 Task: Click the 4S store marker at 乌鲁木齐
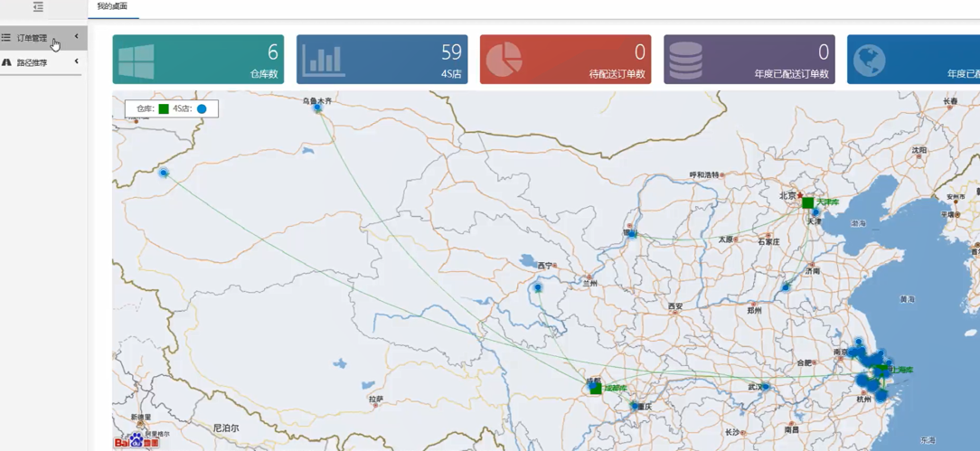(x=317, y=108)
